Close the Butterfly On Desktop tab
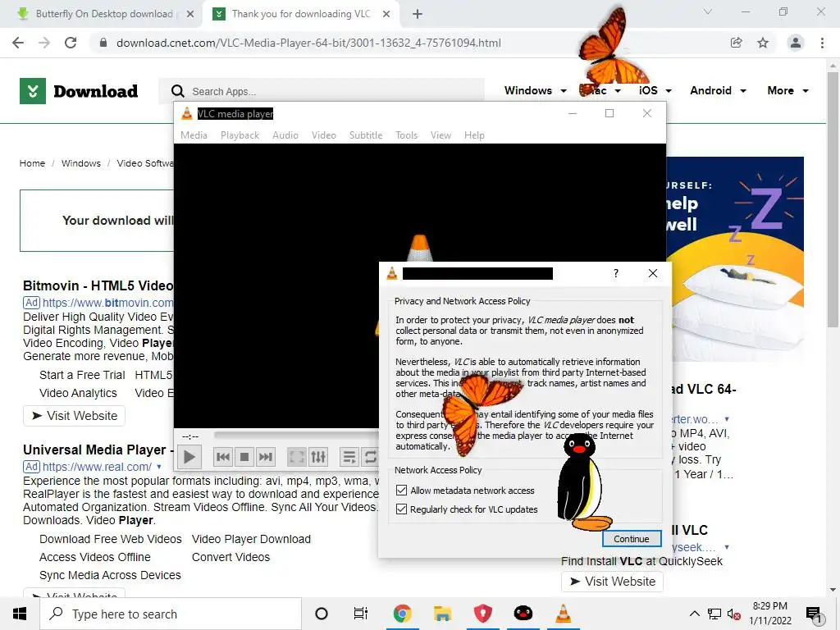The image size is (840, 630). coord(190,14)
